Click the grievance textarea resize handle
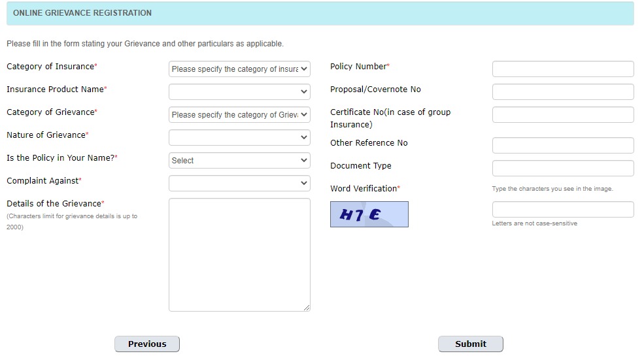This screenshot has height=358, width=644. 307,308
